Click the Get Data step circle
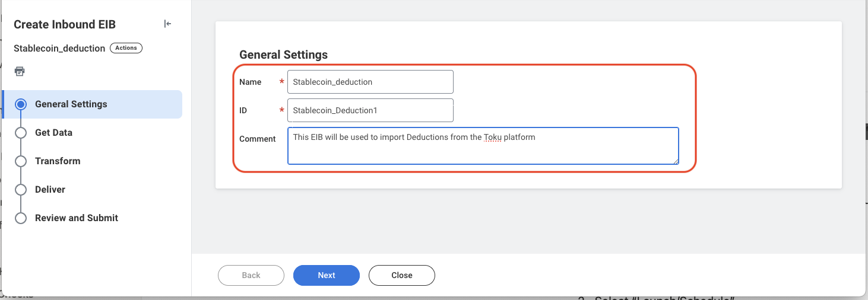 point(21,133)
